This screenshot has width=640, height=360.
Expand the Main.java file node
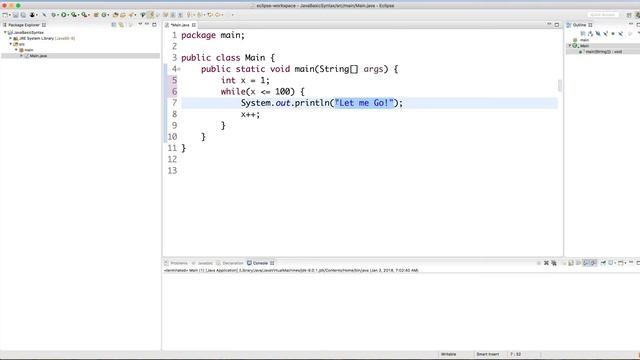tap(22, 56)
